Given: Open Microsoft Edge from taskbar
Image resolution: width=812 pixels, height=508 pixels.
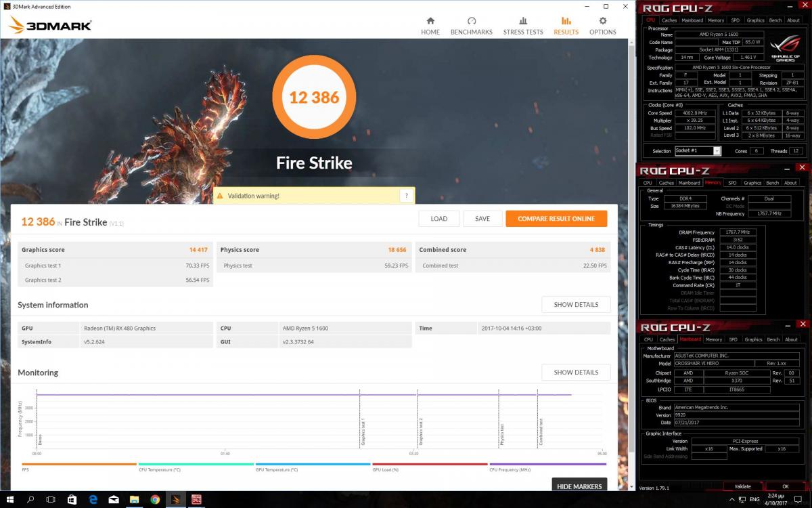Looking at the screenshot, I should pos(93,499).
